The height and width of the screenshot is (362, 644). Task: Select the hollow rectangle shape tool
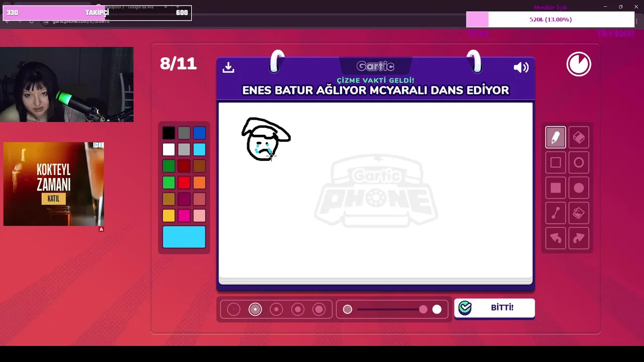555,162
